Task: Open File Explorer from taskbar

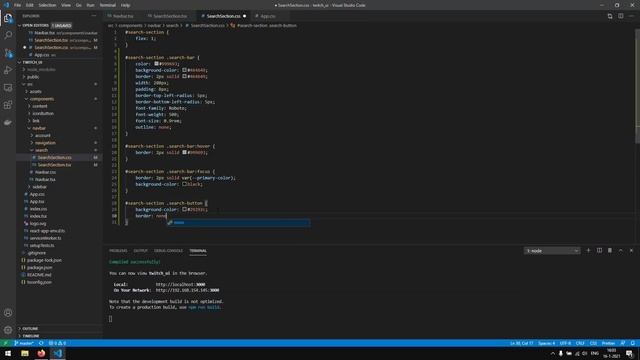Action: pyautogui.click(x=25, y=353)
